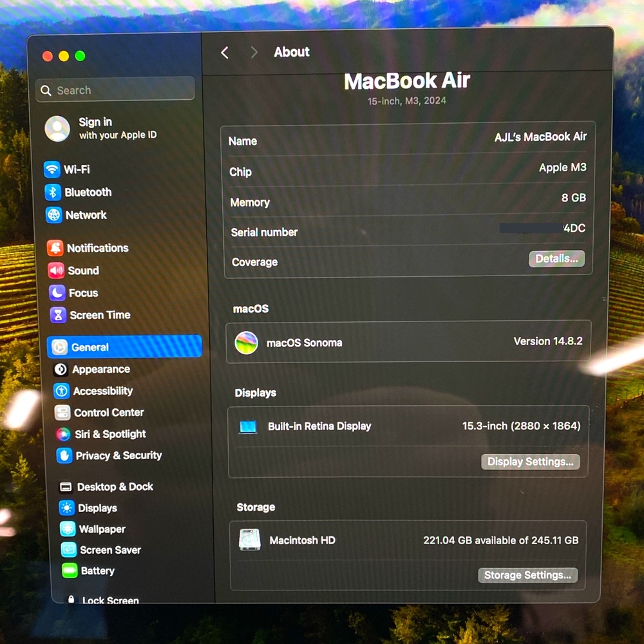Screen dimensions: 644x644
Task: Select the Focus moon icon
Action: (57, 293)
